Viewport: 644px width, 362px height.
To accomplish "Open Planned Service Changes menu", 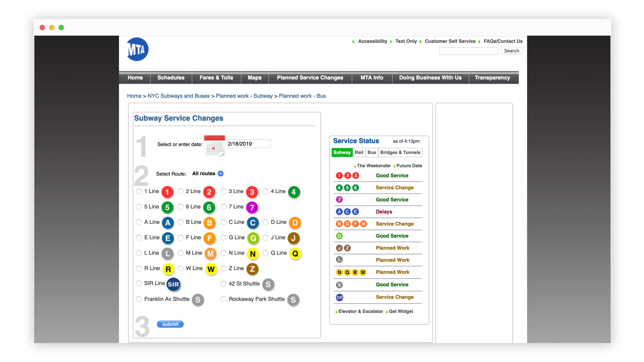I will point(310,78).
